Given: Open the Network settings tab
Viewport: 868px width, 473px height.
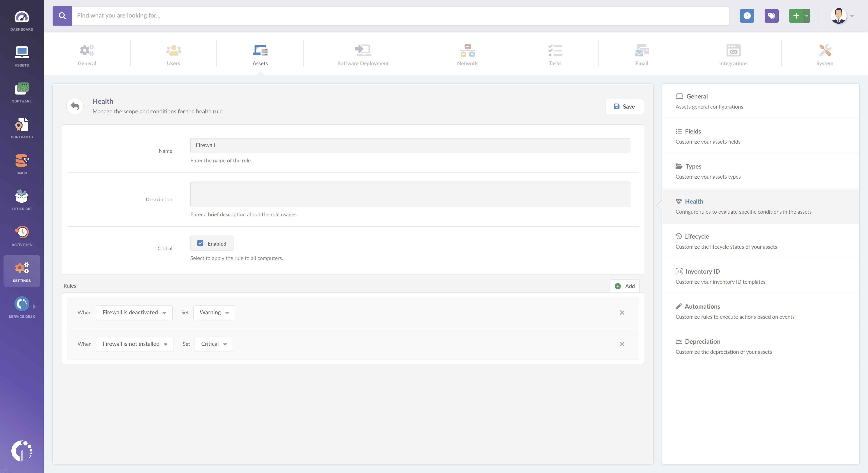Looking at the screenshot, I should [467, 54].
